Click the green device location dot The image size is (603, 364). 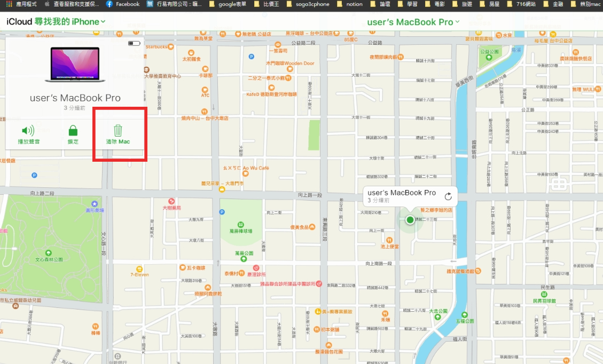410,220
